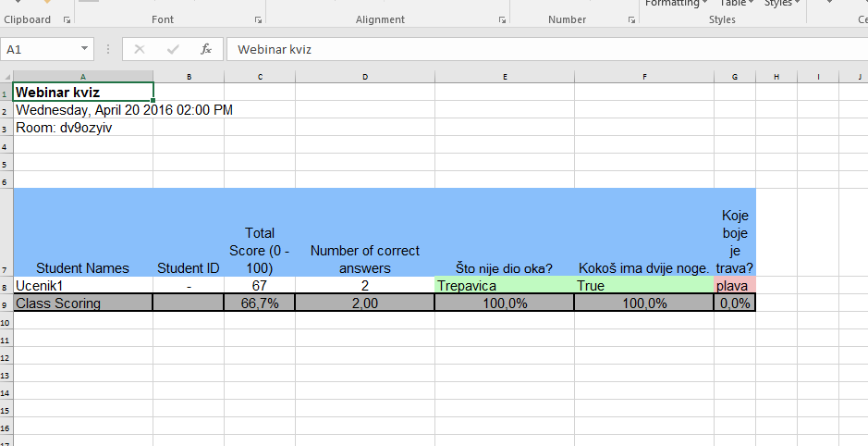Select the red 'plava' answer cell

(734, 286)
